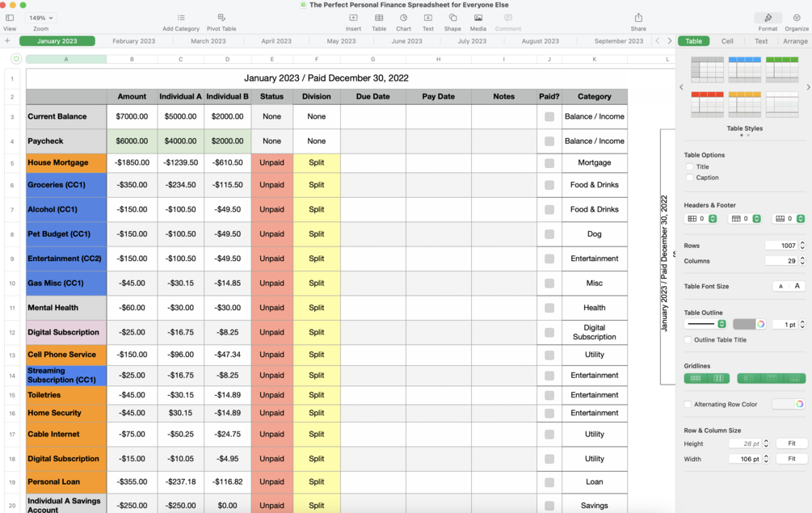The width and height of the screenshot is (812, 513).
Task: Check Paid? box for Groceries (CC1)
Action: [x=549, y=185]
